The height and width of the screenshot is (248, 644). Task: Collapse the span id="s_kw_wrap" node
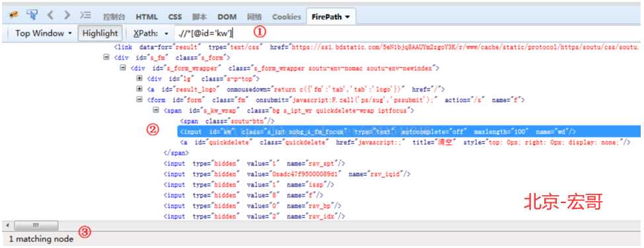point(156,110)
